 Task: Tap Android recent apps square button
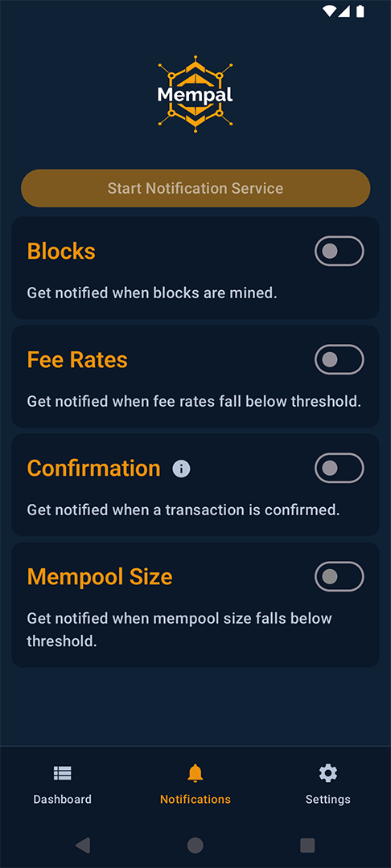(x=307, y=845)
